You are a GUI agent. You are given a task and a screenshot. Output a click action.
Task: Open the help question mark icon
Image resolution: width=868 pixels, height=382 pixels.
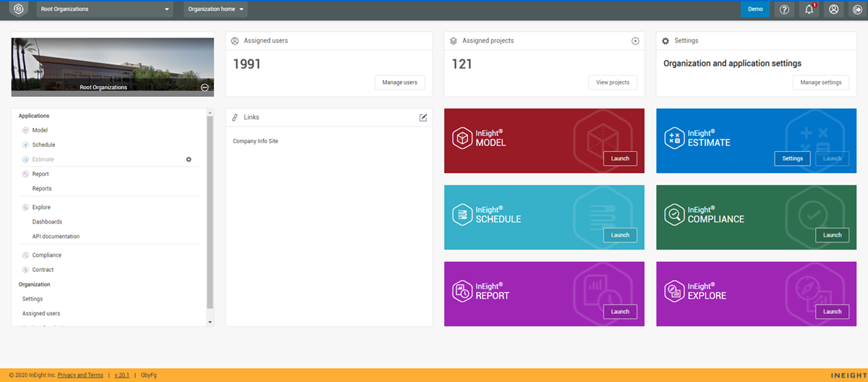point(785,9)
